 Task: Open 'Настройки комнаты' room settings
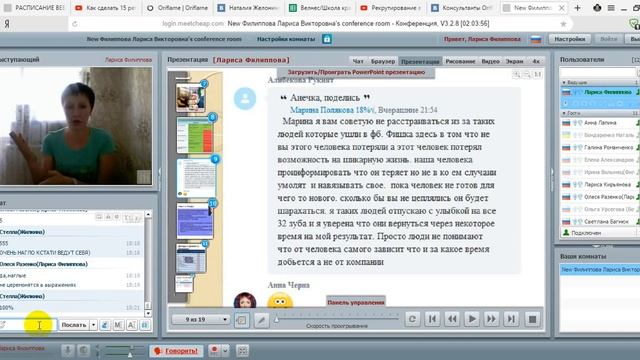point(286,39)
